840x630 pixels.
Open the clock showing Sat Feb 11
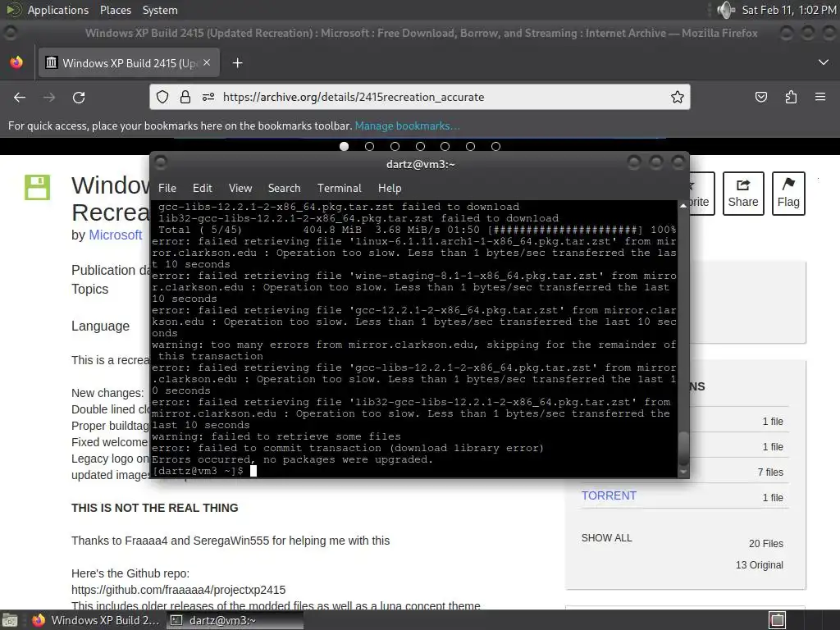click(x=788, y=10)
